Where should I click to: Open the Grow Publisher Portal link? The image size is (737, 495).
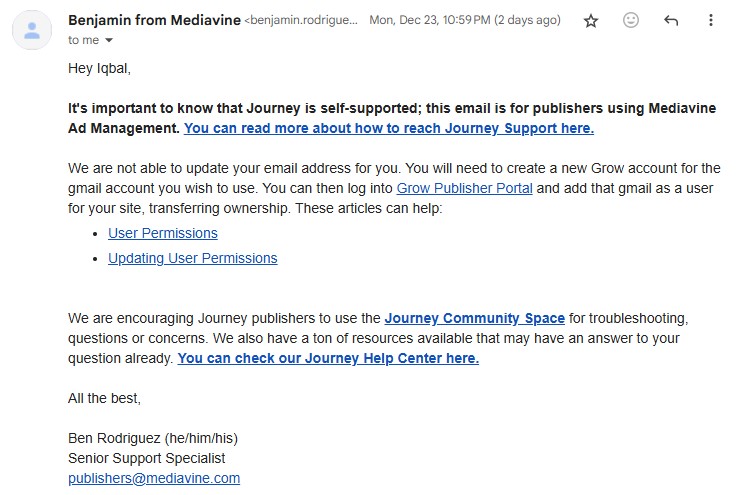pos(464,188)
